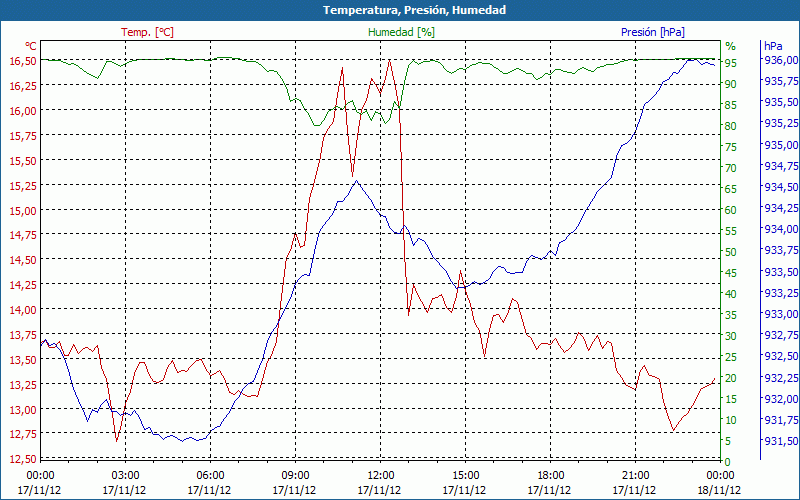Click the pressure axis value 935,25

coord(781,123)
